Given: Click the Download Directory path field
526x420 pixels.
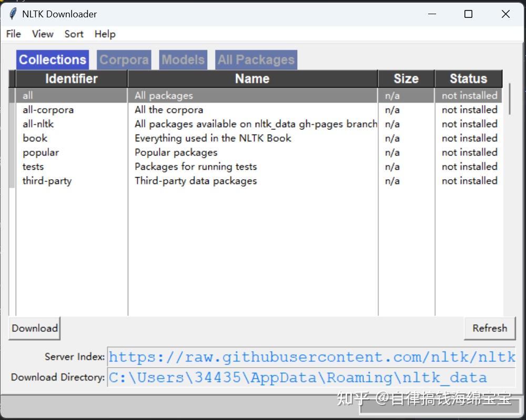Looking at the screenshot, I should [311, 377].
